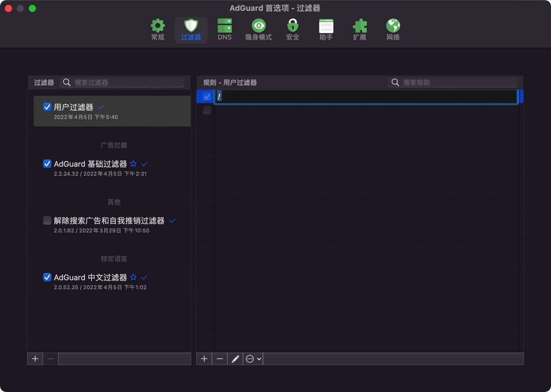Click the checkmark icon beside AdGuard 中文过滤器
Image resolution: width=551 pixels, height=392 pixels.
pyautogui.click(x=144, y=277)
